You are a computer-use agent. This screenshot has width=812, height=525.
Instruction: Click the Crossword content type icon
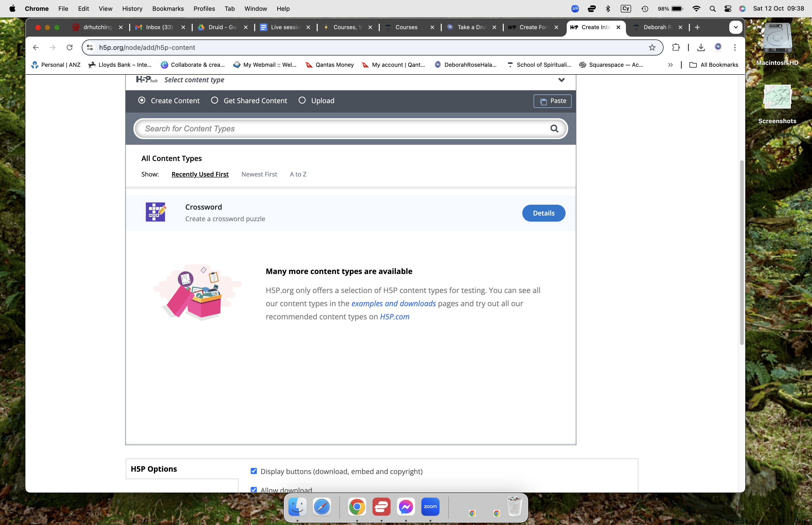click(x=155, y=212)
